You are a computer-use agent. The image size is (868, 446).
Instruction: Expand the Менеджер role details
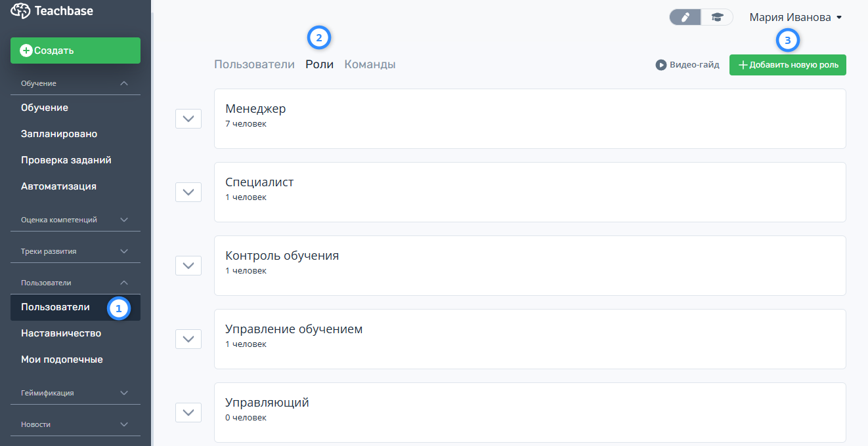188,119
